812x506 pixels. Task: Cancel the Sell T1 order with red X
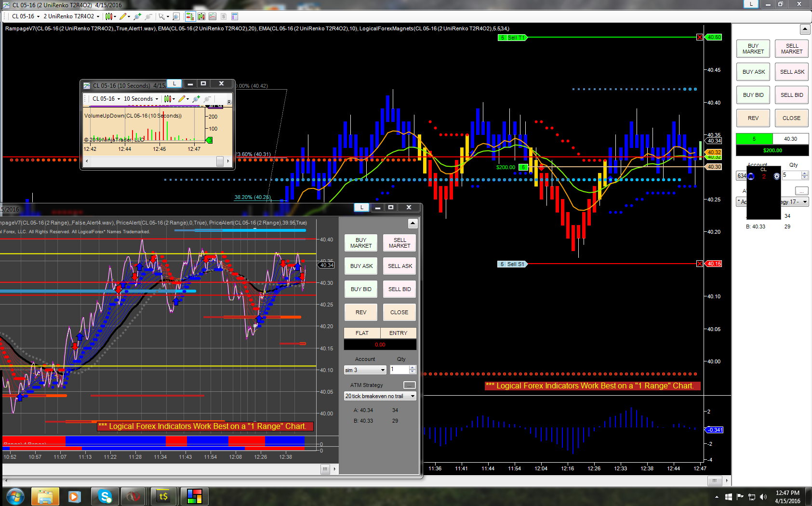click(x=700, y=37)
